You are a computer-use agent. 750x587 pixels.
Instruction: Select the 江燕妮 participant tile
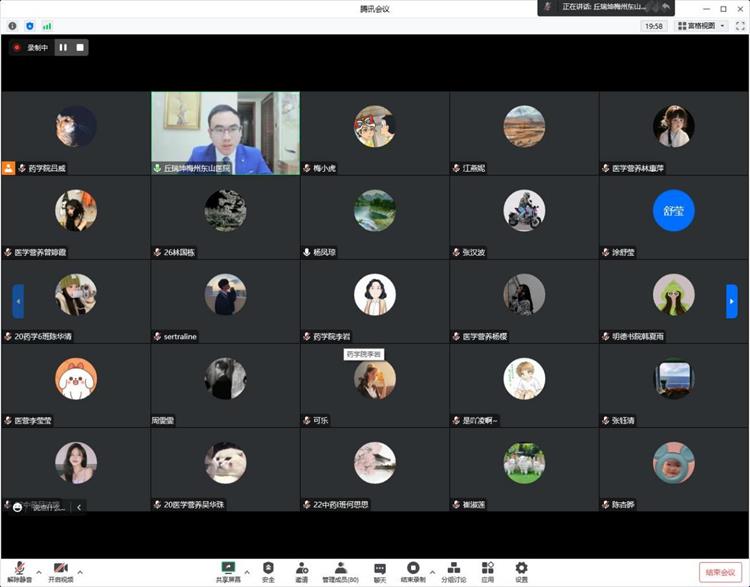[x=524, y=133]
